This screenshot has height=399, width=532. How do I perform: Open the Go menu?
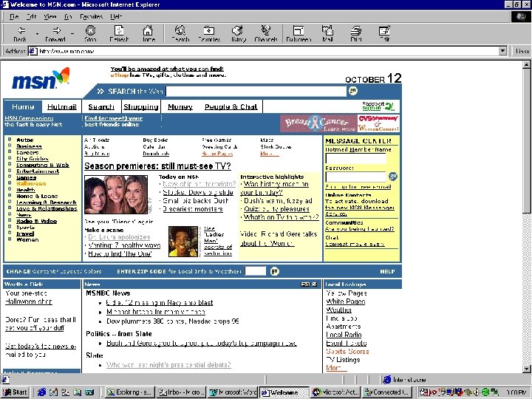coord(68,16)
